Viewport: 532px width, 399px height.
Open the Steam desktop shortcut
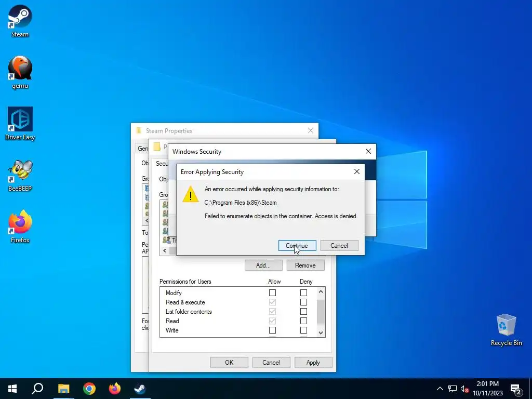(x=20, y=21)
